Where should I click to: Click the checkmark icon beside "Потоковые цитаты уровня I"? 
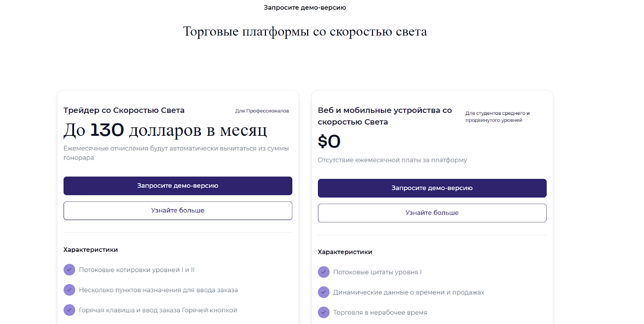click(x=324, y=272)
